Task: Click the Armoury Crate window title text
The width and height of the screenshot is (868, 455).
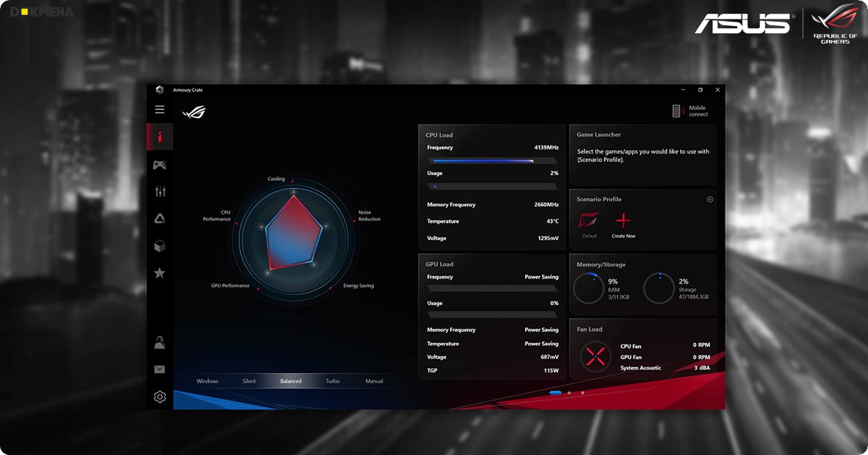Action: (187, 90)
